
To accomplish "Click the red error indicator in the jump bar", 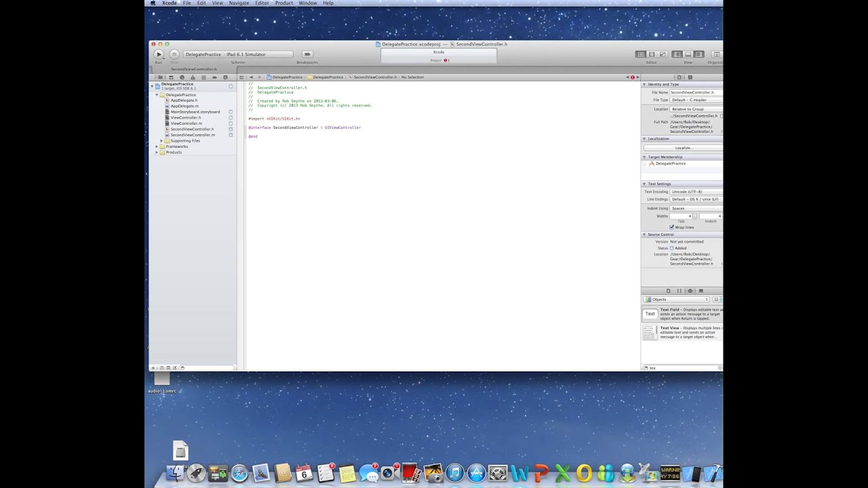I will point(633,77).
